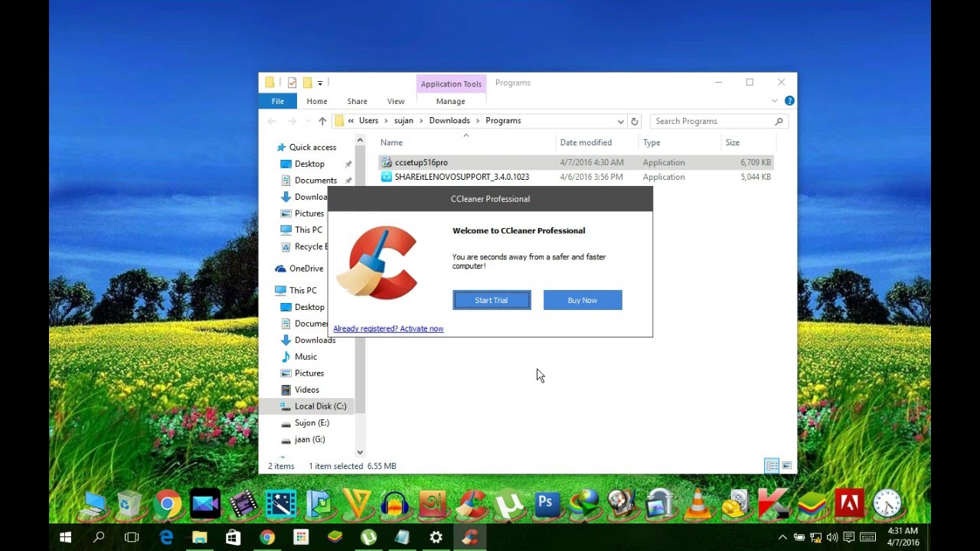Click the Search Programs field
This screenshot has height=551, width=980.
coord(718,121)
